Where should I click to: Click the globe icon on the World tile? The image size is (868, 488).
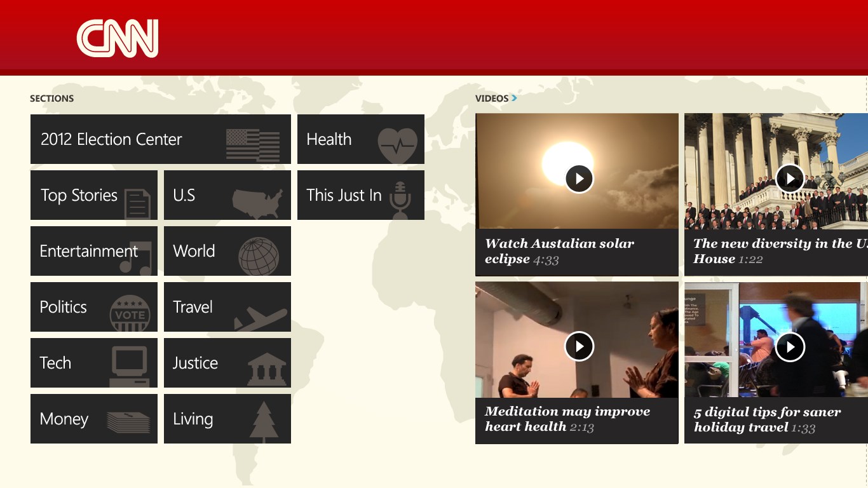coord(259,257)
